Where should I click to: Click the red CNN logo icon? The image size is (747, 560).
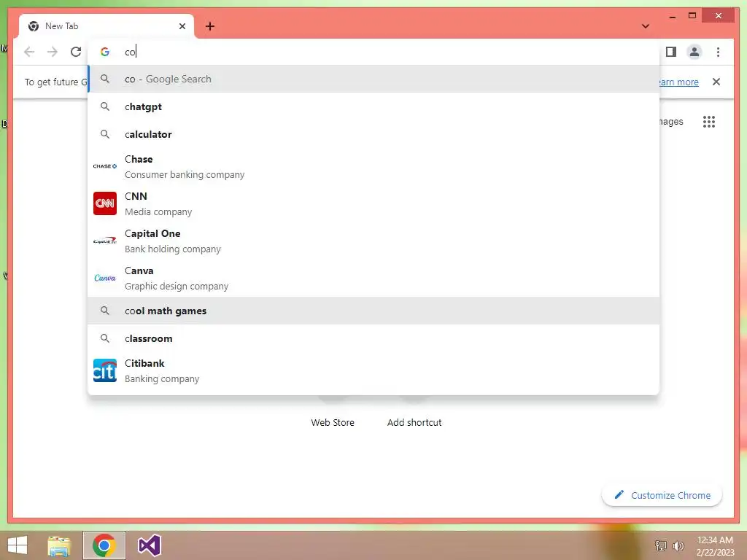tap(105, 203)
